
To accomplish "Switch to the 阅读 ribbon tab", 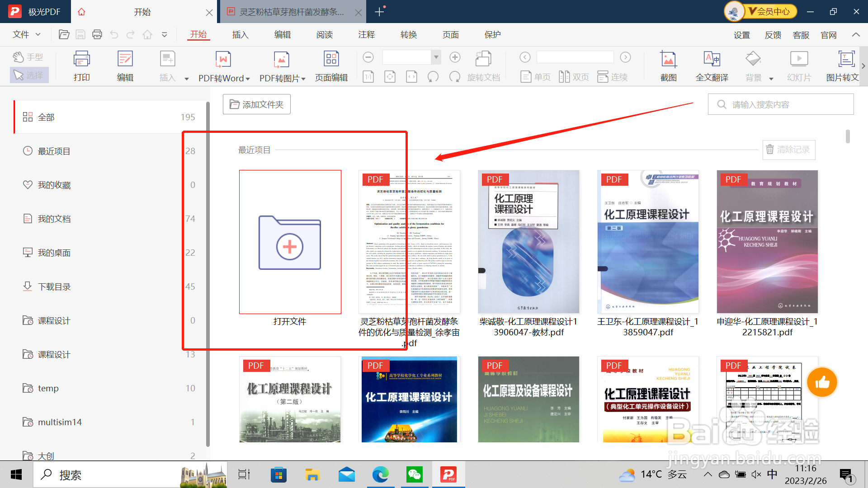I will [x=325, y=35].
